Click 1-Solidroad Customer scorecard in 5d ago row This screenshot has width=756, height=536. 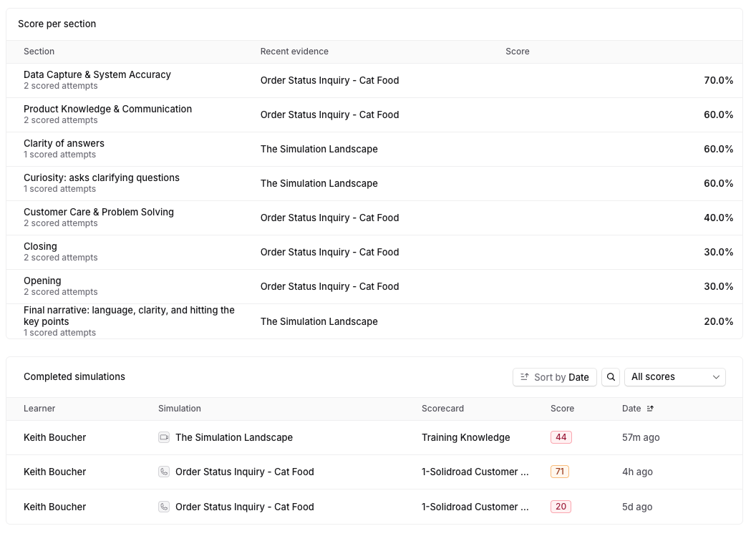click(475, 507)
